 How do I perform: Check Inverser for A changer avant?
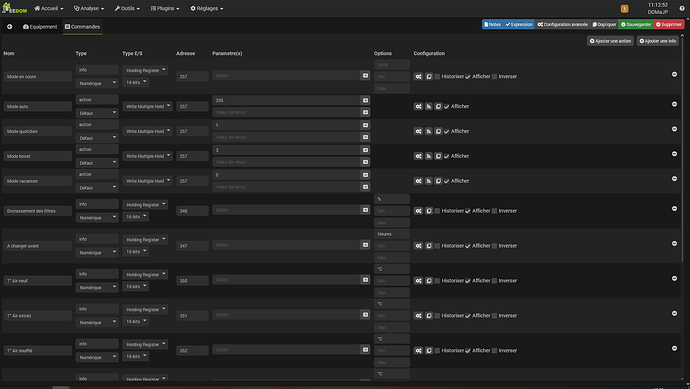point(495,246)
